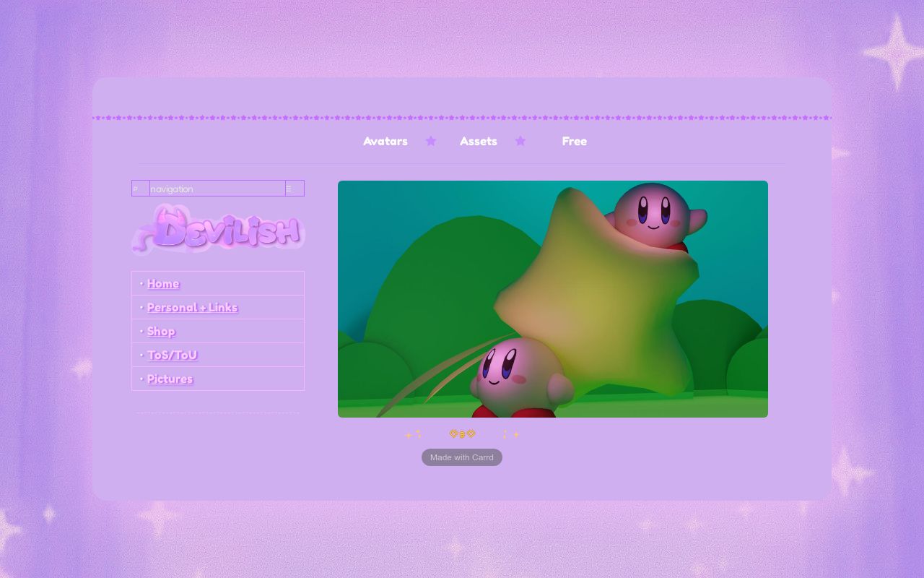The height and width of the screenshot is (578, 924).
Task: Click the Devilish logo
Action: pyautogui.click(x=218, y=230)
